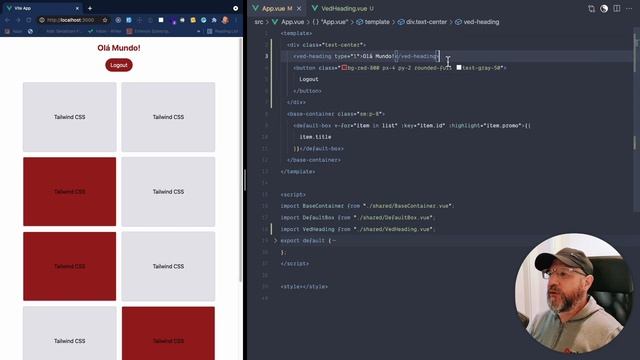The width and height of the screenshot is (640, 360).
Task: Expand the bookmarks overflow chevron
Action: pyautogui.click(x=198, y=31)
